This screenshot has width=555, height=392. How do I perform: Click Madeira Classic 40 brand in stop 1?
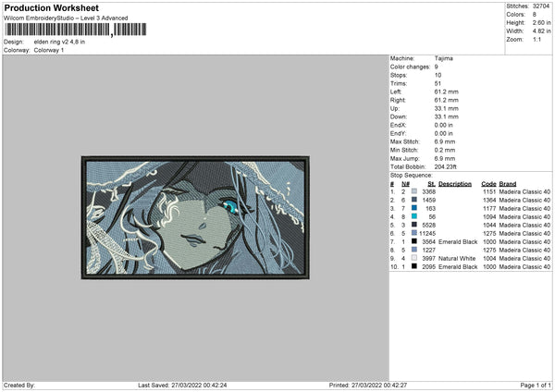click(x=524, y=191)
